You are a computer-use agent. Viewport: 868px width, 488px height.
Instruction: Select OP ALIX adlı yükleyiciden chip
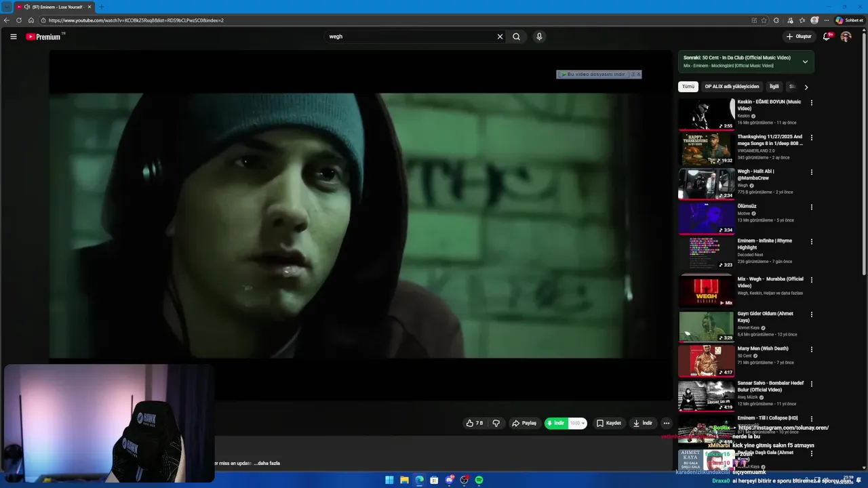pos(732,87)
